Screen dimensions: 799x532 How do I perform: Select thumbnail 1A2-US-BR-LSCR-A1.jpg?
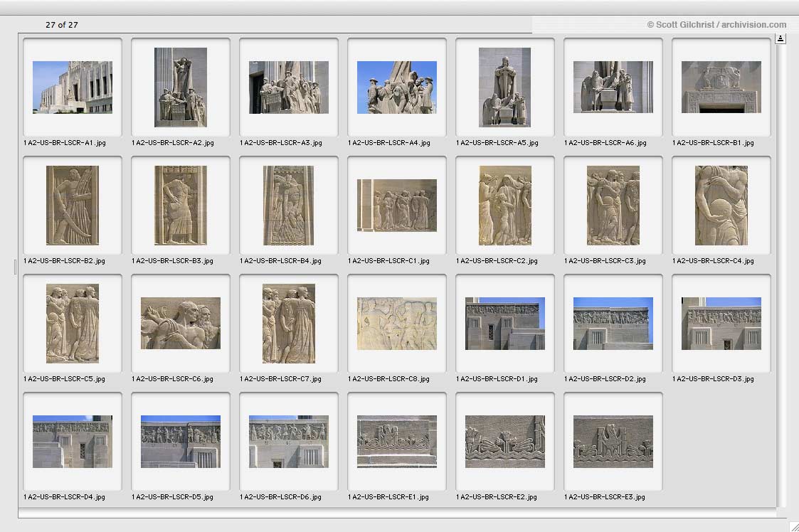(73, 87)
